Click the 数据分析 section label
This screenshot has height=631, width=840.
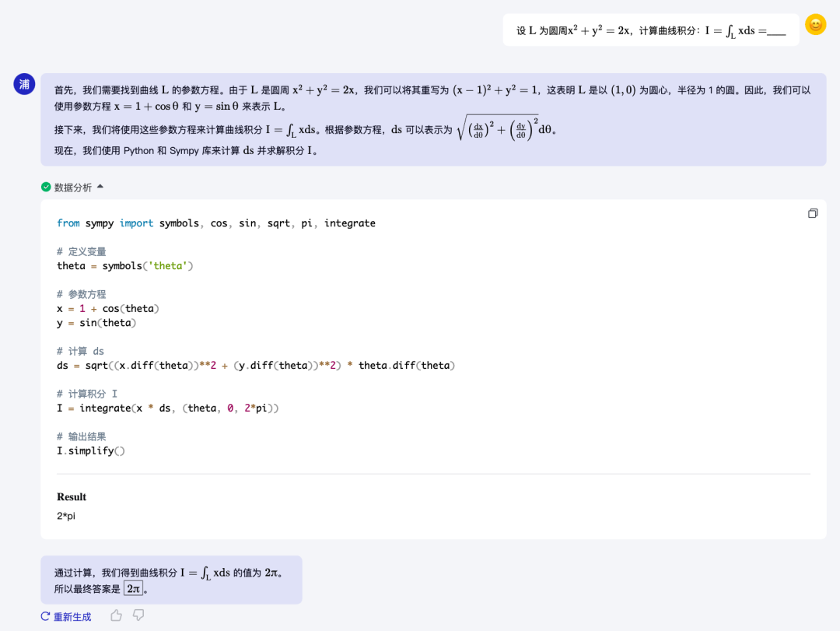(x=72, y=187)
